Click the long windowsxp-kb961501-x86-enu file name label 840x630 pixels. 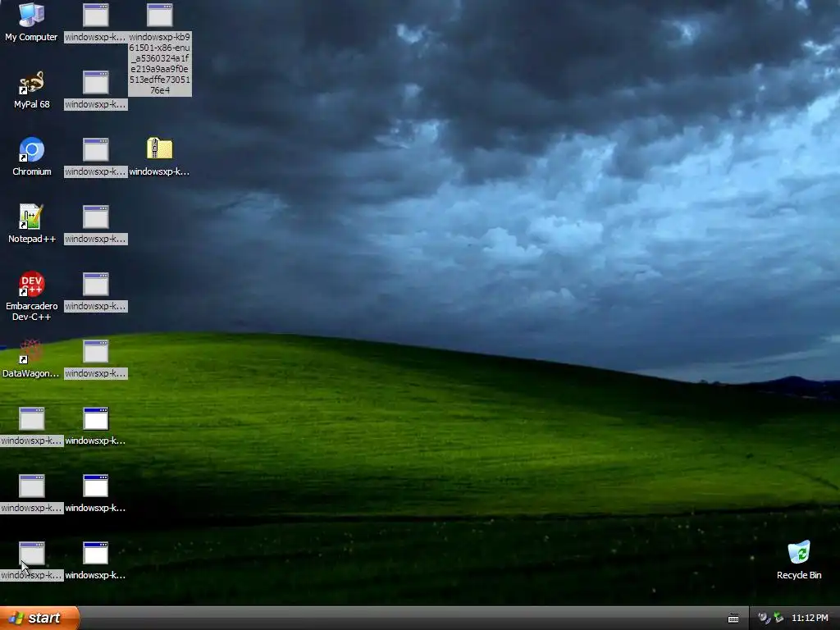(160, 64)
